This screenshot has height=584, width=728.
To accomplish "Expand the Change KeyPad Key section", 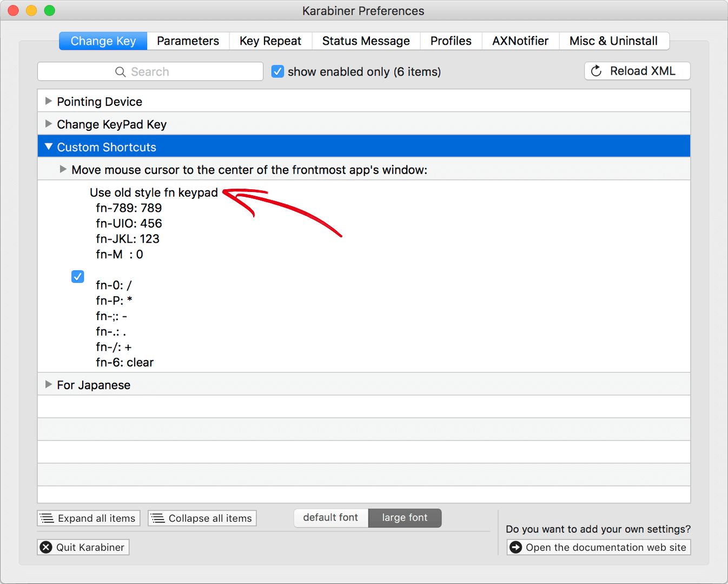I will pyautogui.click(x=49, y=124).
